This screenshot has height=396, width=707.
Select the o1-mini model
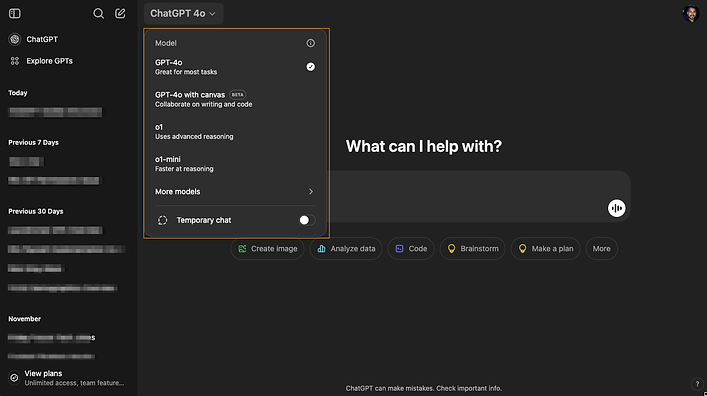tap(235, 164)
